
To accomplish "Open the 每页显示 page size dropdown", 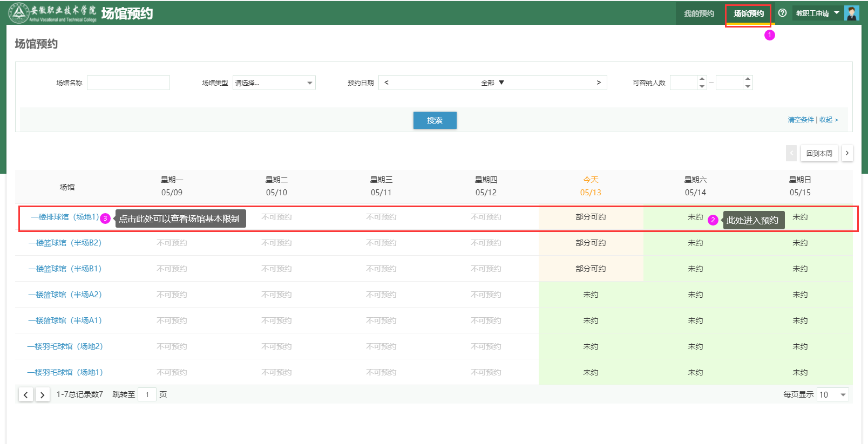I will pyautogui.click(x=832, y=395).
